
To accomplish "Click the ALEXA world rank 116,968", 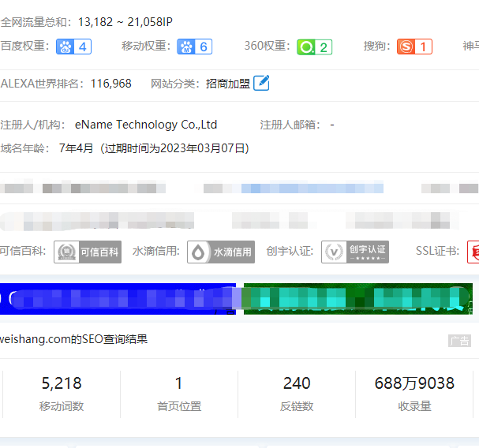I will [x=111, y=84].
